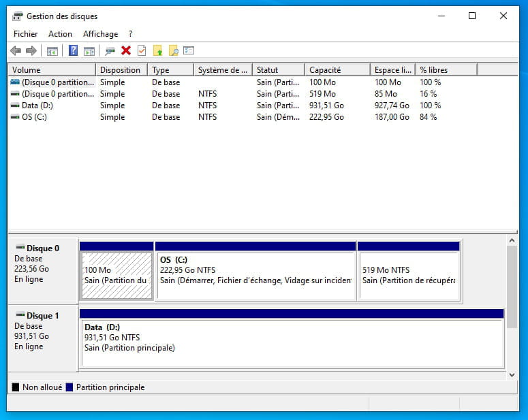528x420 pixels.
Task: Open the Action menu
Action: (60, 34)
